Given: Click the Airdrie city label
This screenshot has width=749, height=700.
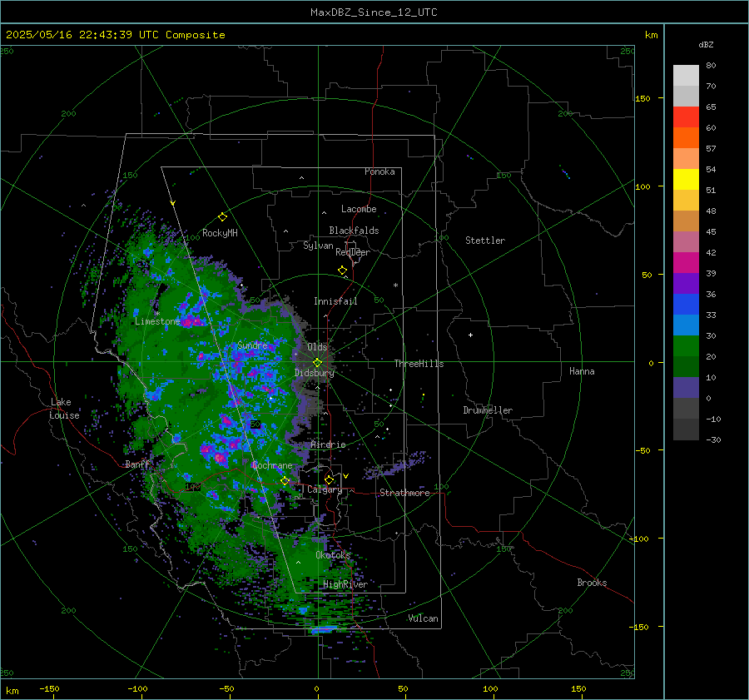Looking at the screenshot, I should tap(328, 444).
